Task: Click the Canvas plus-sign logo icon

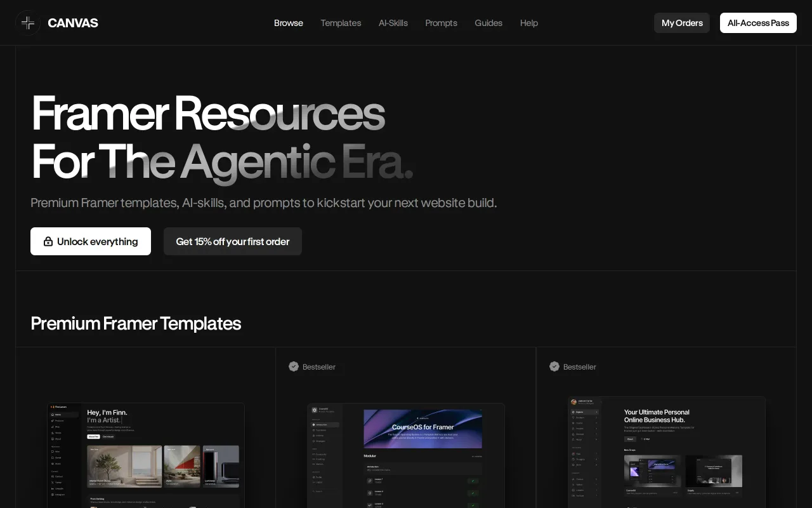Action: pyautogui.click(x=28, y=23)
